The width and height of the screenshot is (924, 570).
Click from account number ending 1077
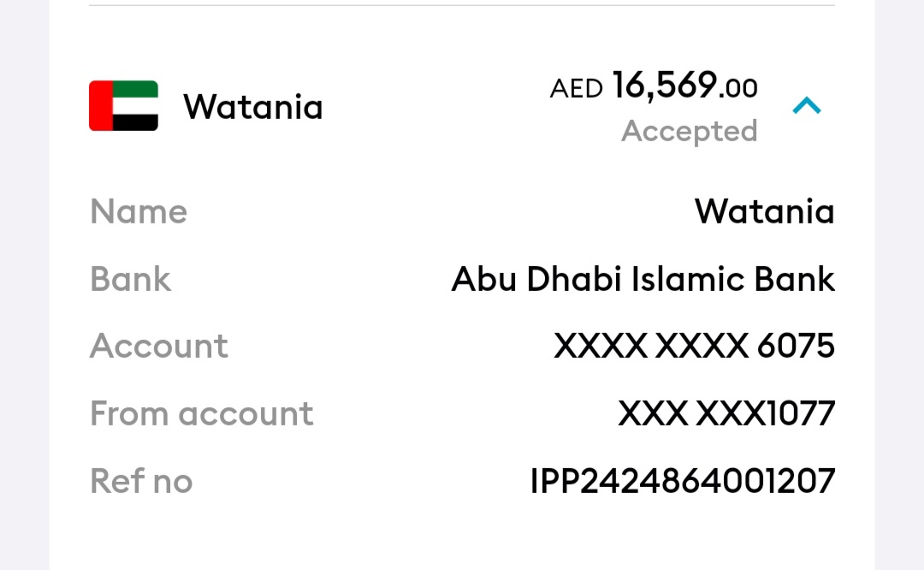[726, 413]
